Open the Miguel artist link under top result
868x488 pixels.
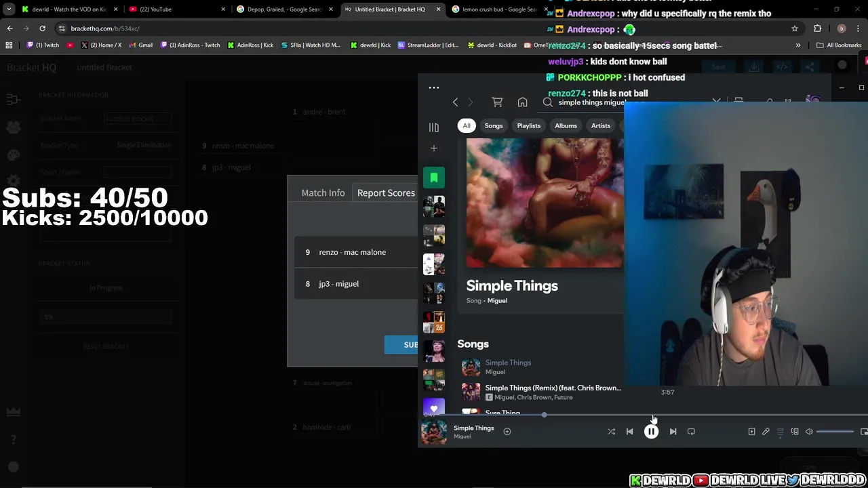[x=497, y=301]
